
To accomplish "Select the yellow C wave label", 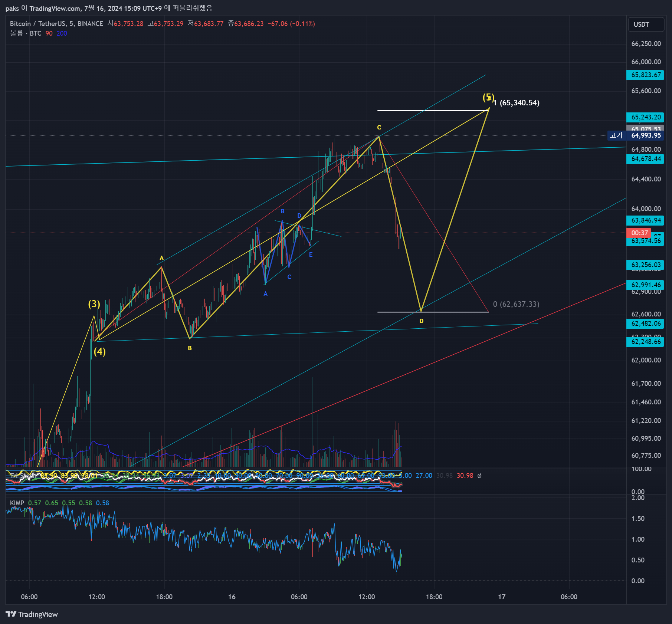I will pos(379,127).
